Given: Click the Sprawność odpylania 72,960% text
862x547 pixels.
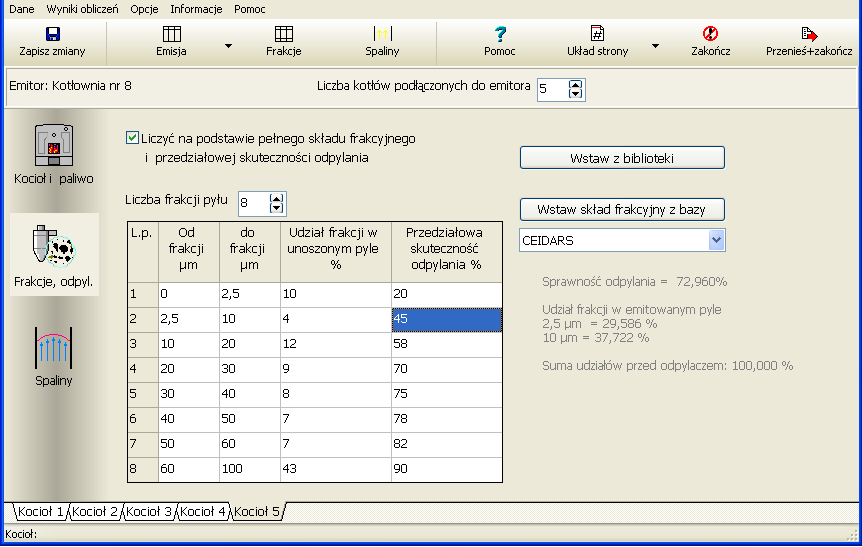Looking at the screenshot, I should click(634, 282).
